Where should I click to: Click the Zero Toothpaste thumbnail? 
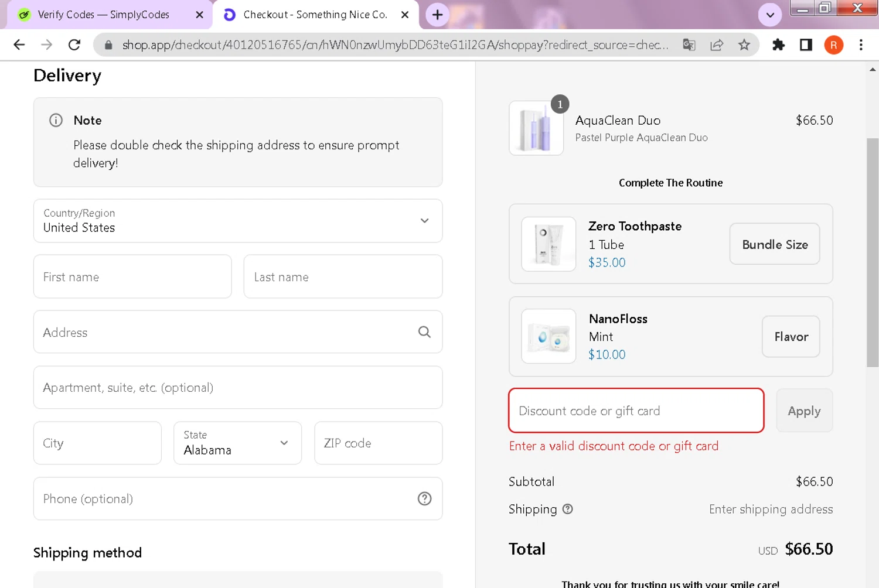pos(548,244)
